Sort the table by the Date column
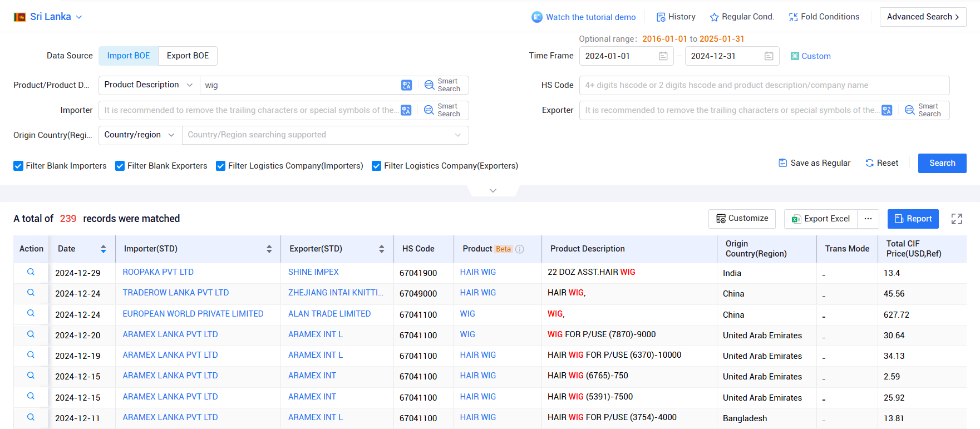Image resolution: width=980 pixels, height=429 pixels. pos(103,249)
